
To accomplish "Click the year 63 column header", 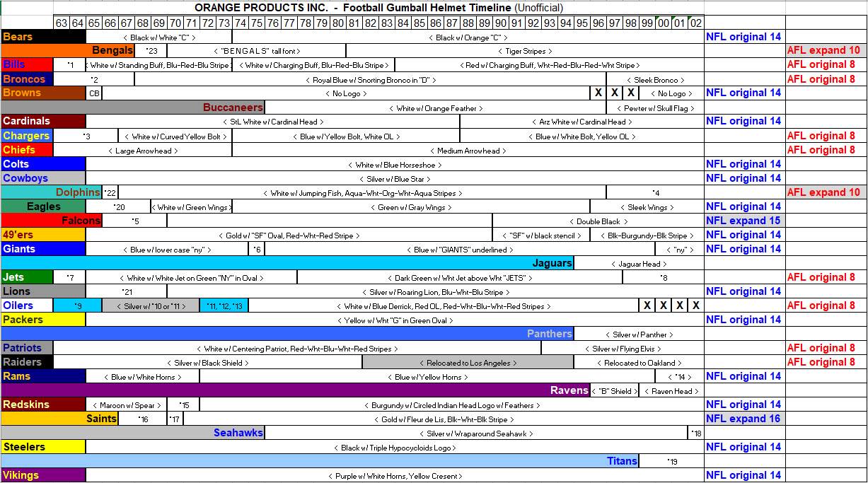I will [x=62, y=23].
